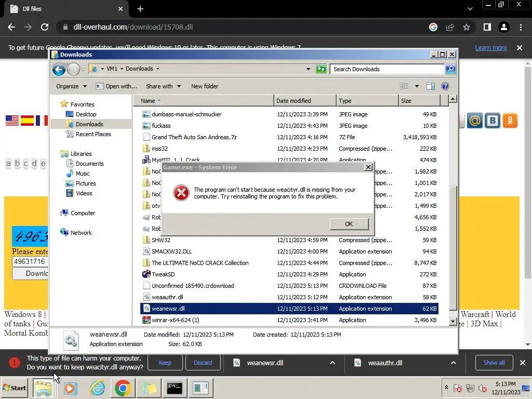This screenshot has width=532, height=399.
Task: Click OK in the Game.exe error dialog
Action: (x=349, y=224)
